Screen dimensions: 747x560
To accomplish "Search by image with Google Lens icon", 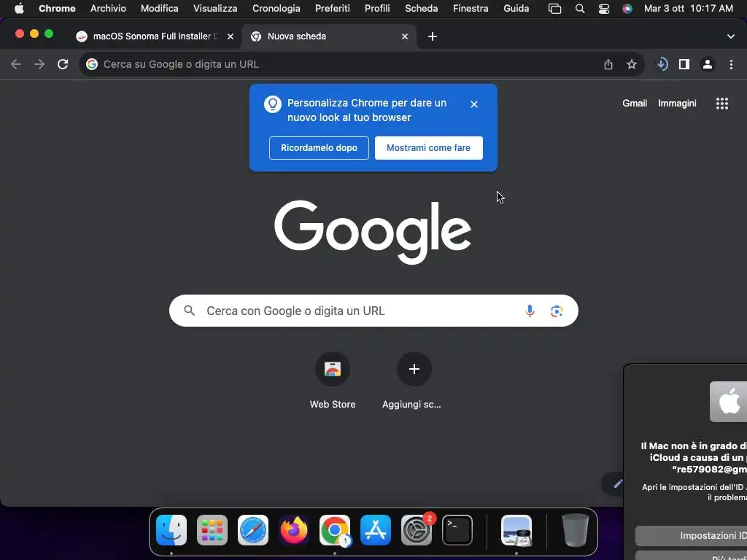I will (557, 311).
